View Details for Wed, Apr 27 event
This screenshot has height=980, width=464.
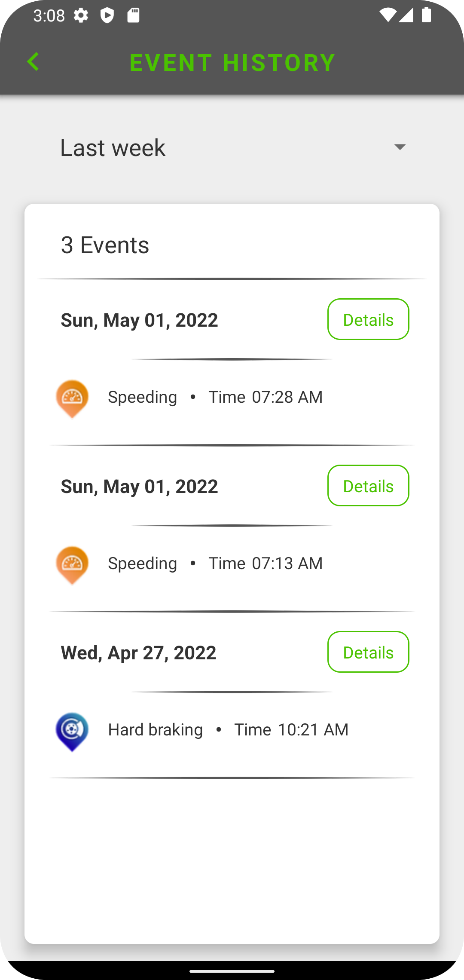[368, 652]
